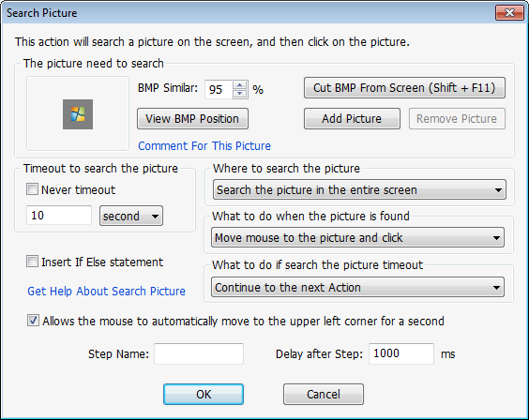Expand Continue to the next Action dropdown
Screen dimensions: 529x420
tap(358, 287)
